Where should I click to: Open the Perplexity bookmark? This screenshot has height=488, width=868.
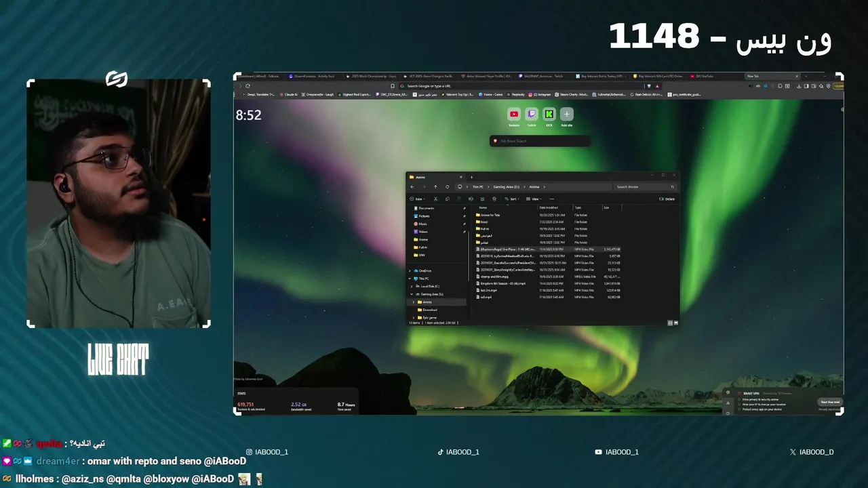click(517, 94)
